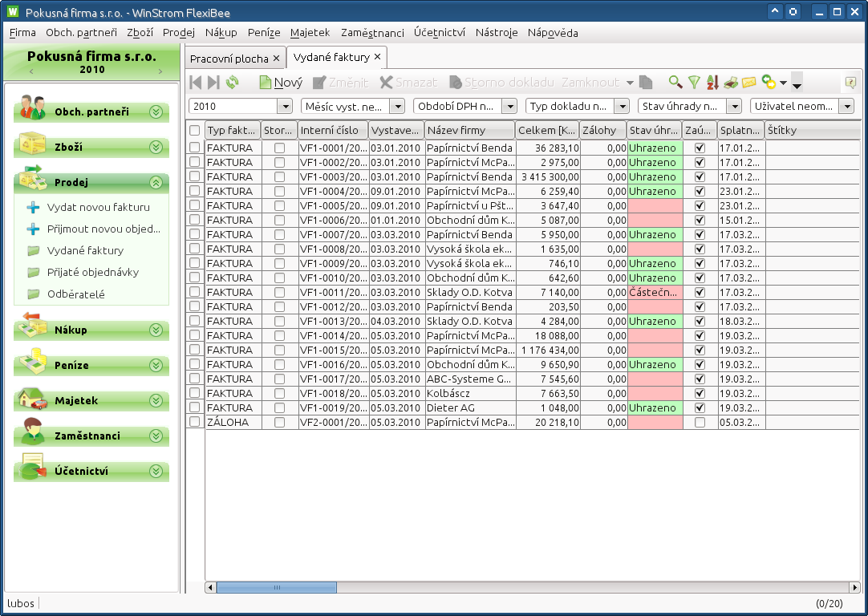The image size is (868, 616).
Task: Click the copy document icon next to Zamknout
Action: coord(647,82)
